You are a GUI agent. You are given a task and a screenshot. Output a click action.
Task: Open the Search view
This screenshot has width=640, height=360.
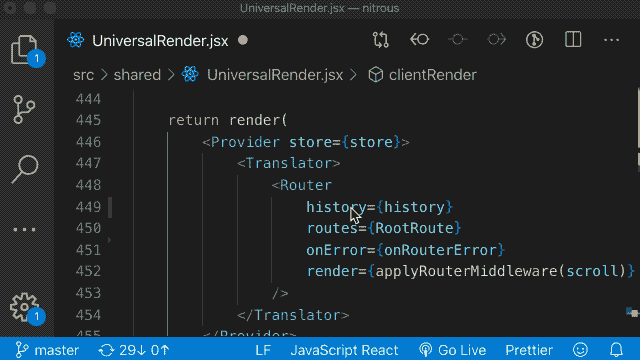point(24,169)
